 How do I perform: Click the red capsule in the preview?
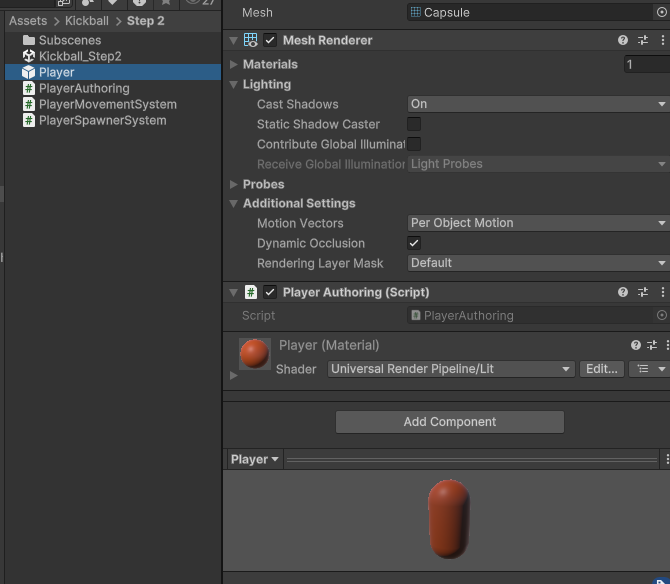[x=449, y=519]
